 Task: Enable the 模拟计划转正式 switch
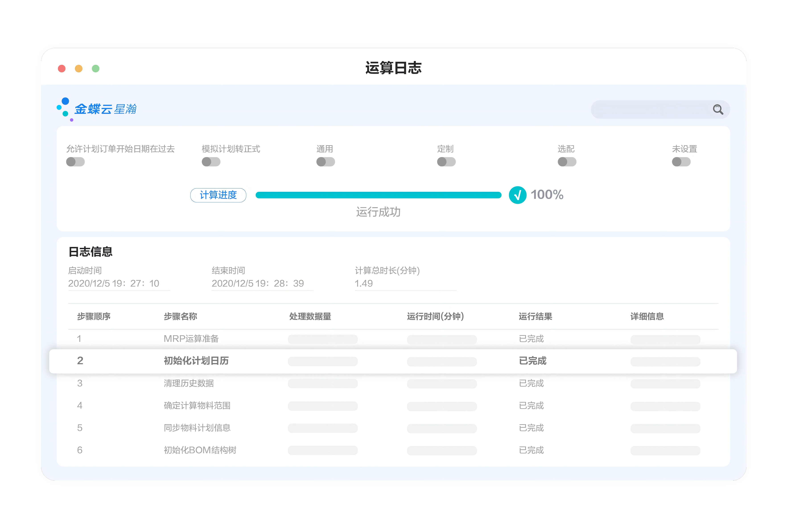(x=210, y=162)
